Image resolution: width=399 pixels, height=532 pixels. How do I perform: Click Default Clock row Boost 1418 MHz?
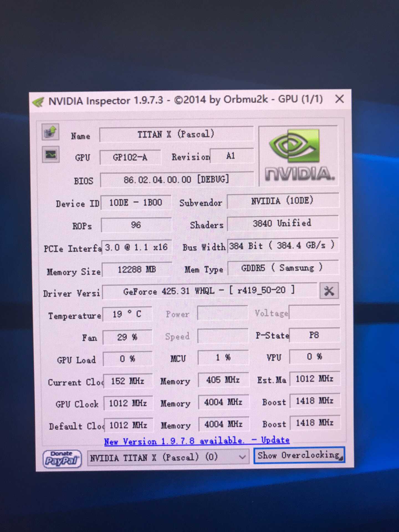pos(315,423)
